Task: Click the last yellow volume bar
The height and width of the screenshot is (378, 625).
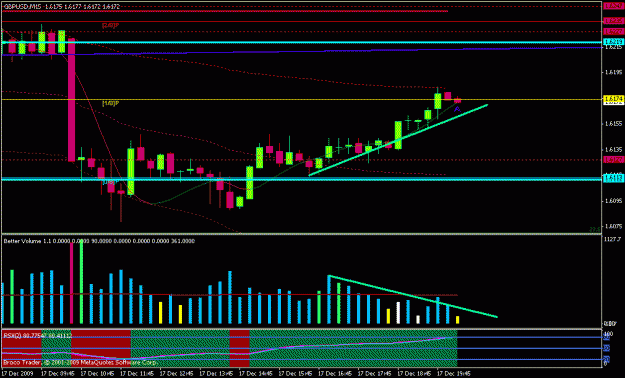Action: click(x=458, y=319)
